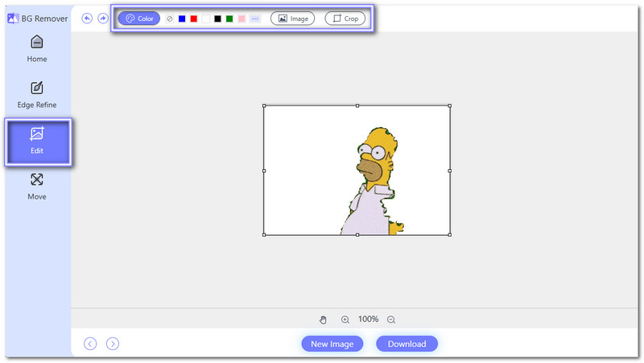Zoom in with the plus magnifier
Screen dimensions: 644x363
click(x=345, y=320)
